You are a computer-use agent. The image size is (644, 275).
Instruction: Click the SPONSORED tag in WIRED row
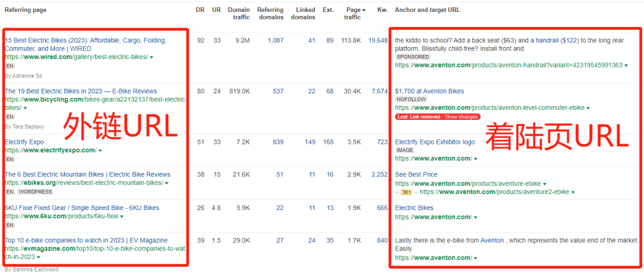413,57
